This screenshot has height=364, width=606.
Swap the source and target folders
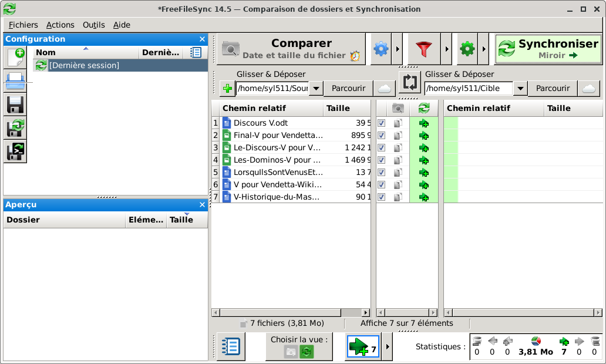coord(410,82)
